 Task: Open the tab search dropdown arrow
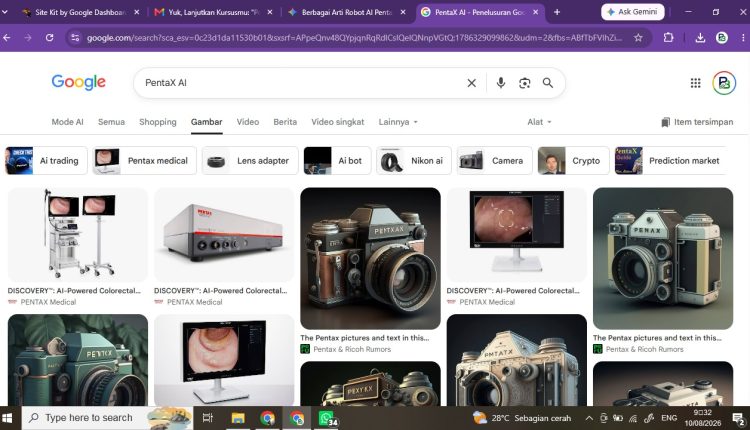click(x=5, y=12)
